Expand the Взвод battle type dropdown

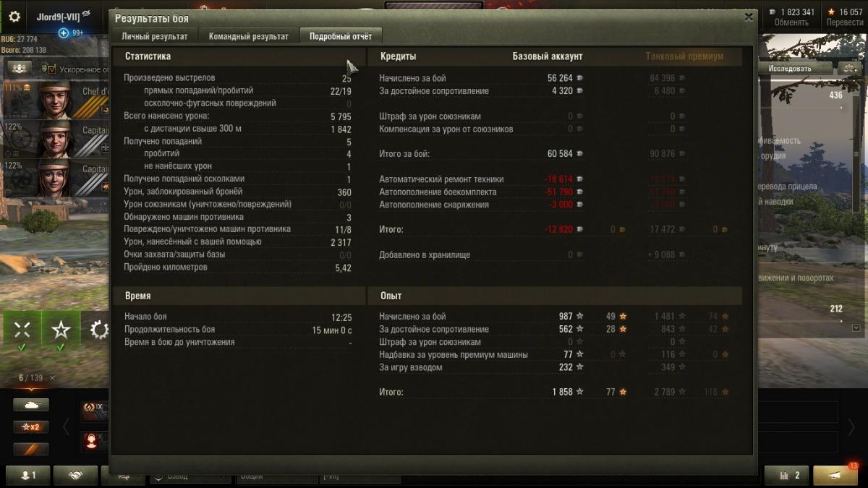click(191, 477)
